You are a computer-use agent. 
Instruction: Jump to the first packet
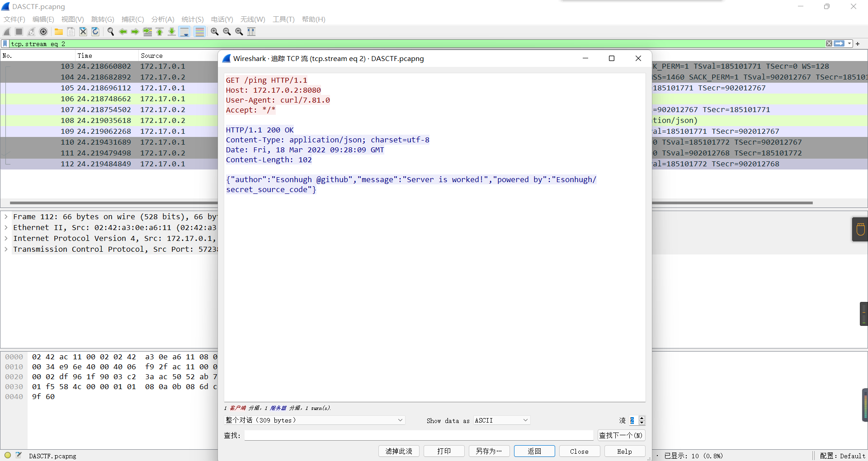coord(160,32)
